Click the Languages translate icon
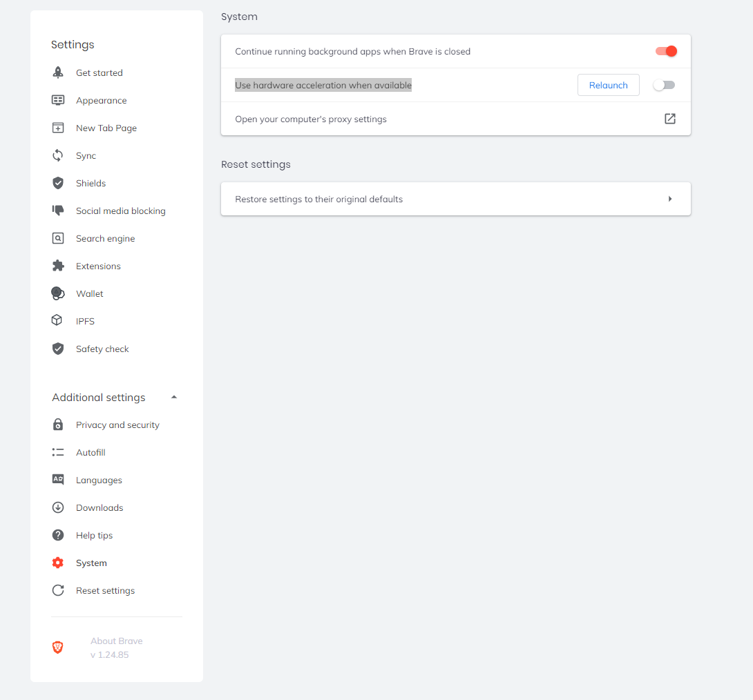This screenshot has width=753, height=700. (x=57, y=479)
